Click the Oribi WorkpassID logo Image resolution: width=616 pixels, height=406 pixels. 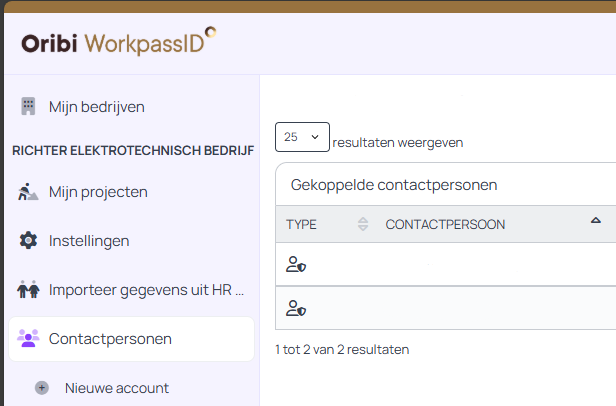click(x=118, y=42)
